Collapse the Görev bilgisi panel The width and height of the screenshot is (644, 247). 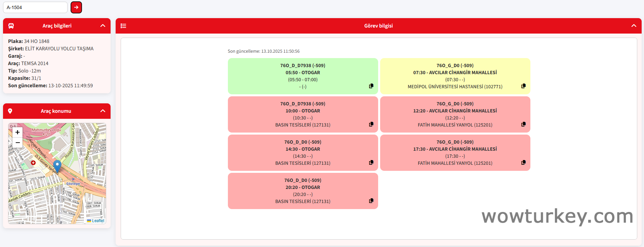click(x=634, y=26)
